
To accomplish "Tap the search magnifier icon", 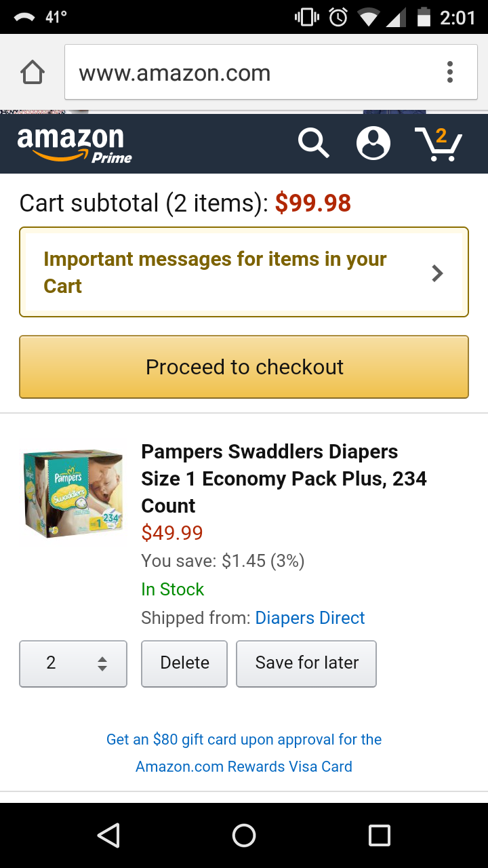I will coord(313,143).
